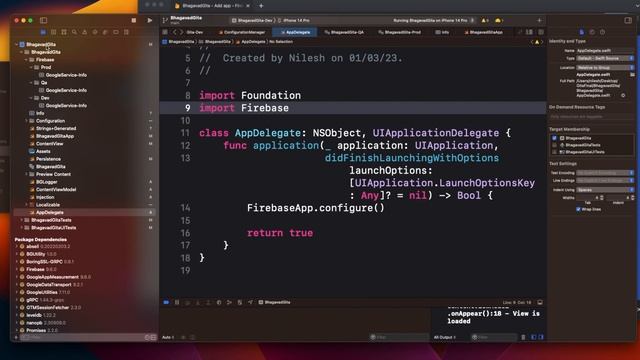This screenshot has height=360, width=640.
Task: Toggle the debug area hide button
Action: (x=540, y=302)
